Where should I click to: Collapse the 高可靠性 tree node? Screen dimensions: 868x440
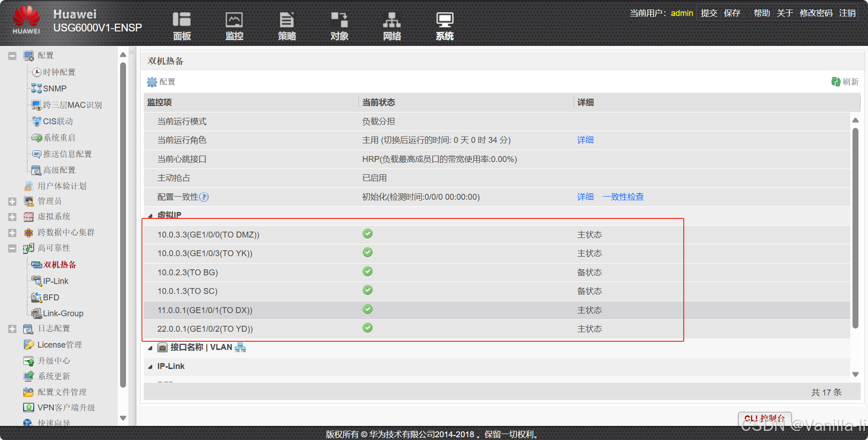[x=12, y=248]
